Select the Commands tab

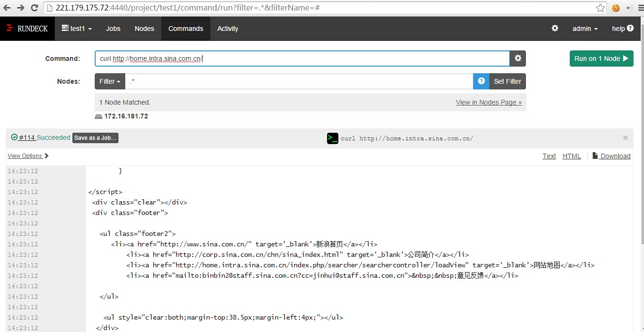(x=186, y=29)
